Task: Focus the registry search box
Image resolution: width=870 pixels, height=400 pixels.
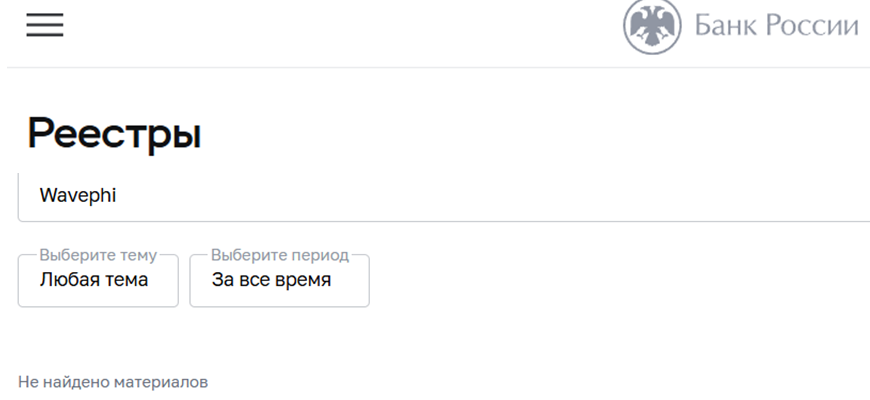Action: tap(444, 196)
